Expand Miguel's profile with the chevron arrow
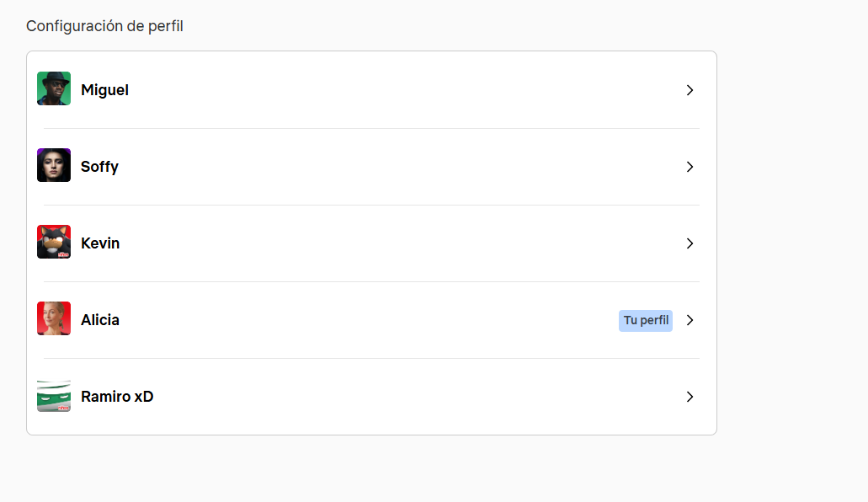The image size is (868, 502). click(690, 90)
